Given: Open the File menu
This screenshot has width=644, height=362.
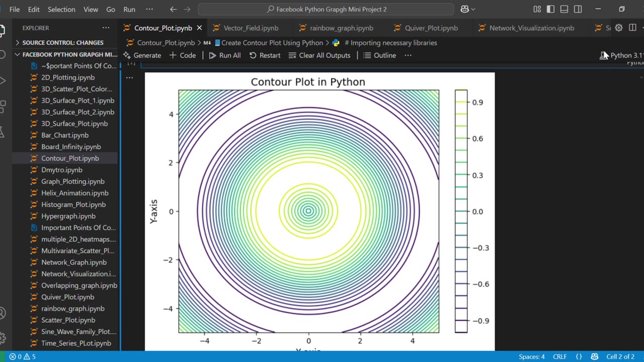Looking at the screenshot, I should (x=15, y=9).
